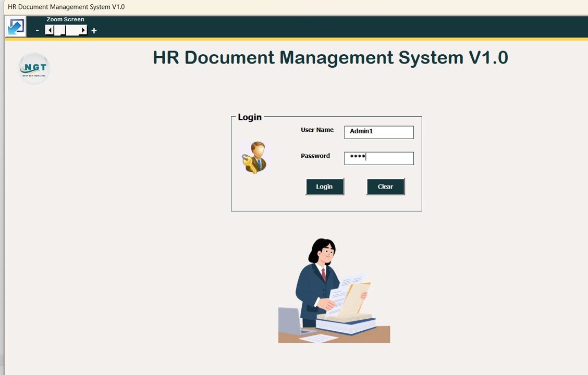
Task: Click inside the User Name field
Action: point(378,132)
